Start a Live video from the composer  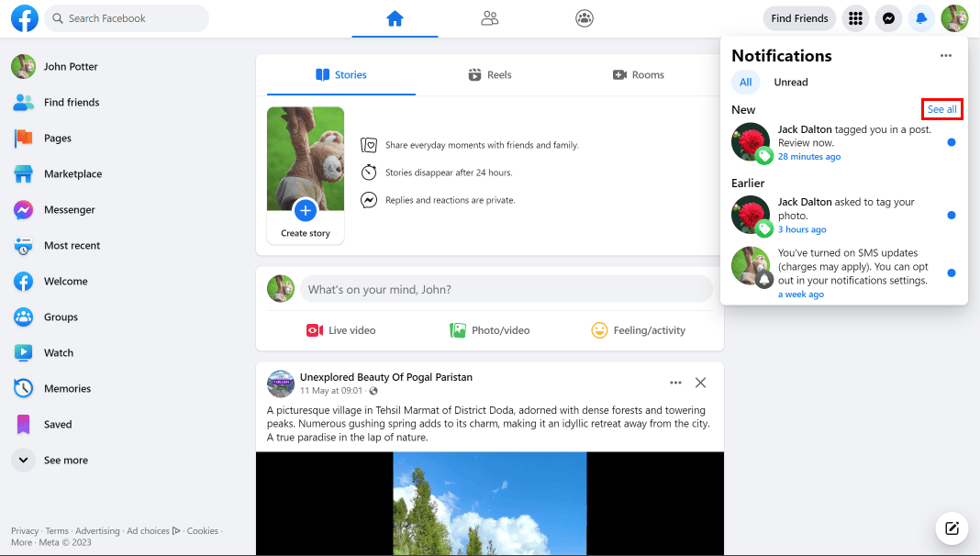[340, 329]
